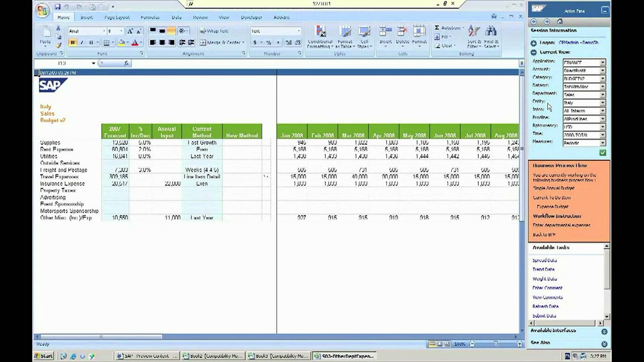The width and height of the screenshot is (644, 362).
Task: Toggle italic formatting
Action: (82, 43)
